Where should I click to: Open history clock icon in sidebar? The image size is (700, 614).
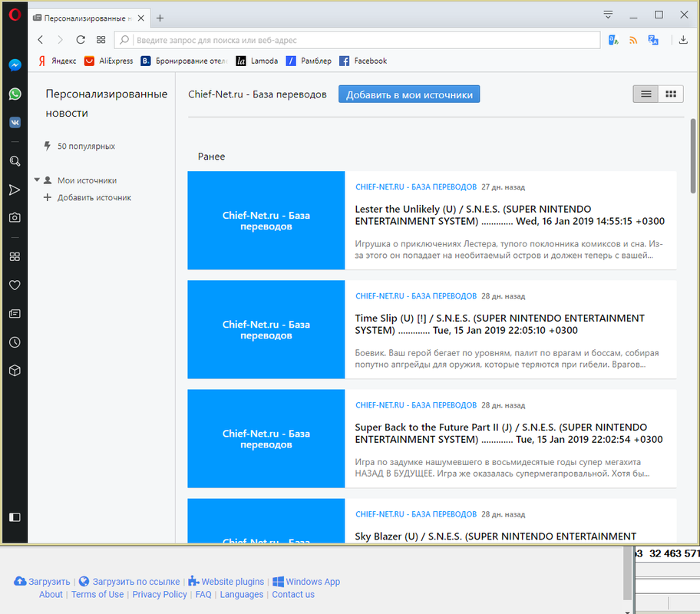15,342
